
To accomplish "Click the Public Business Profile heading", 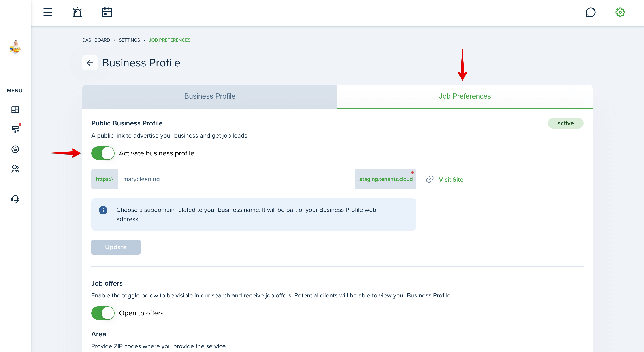I will [x=127, y=123].
